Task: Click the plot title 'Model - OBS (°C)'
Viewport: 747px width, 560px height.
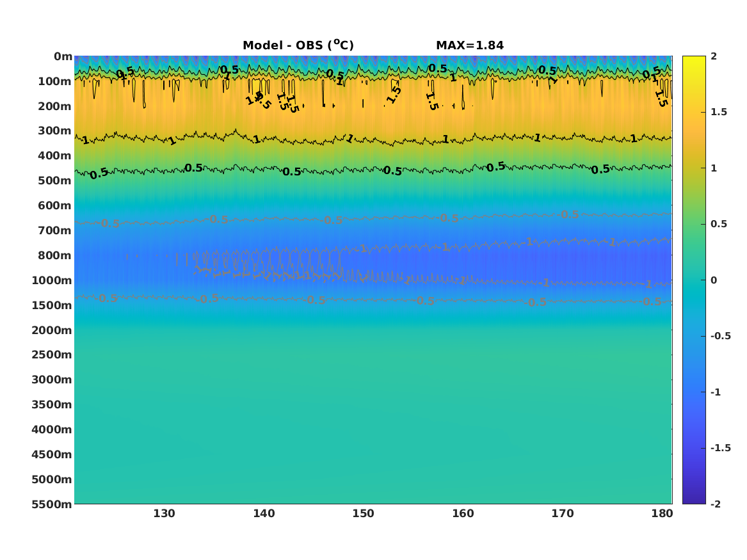Action: [x=298, y=45]
